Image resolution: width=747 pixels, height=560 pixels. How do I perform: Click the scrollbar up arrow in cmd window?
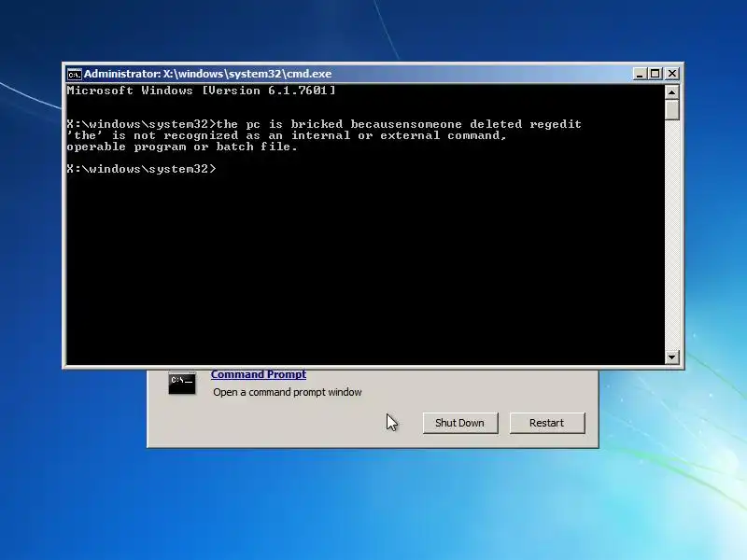[671, 91]
